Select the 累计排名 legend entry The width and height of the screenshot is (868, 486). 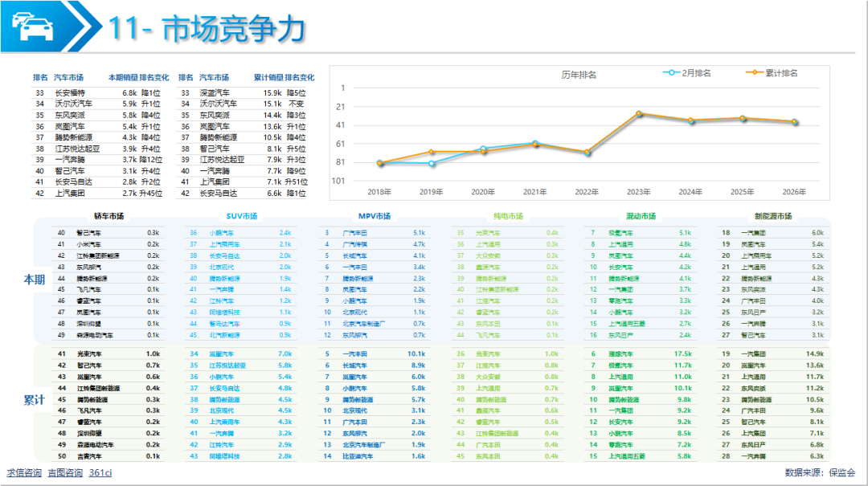pyautogui.click(x=772, y=73)
